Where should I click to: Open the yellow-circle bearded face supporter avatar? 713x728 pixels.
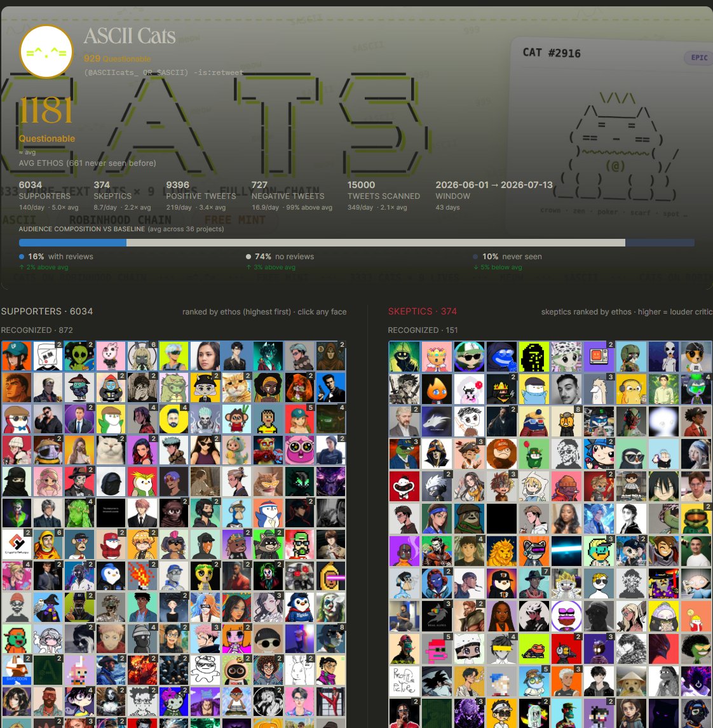tap(173, 419)
